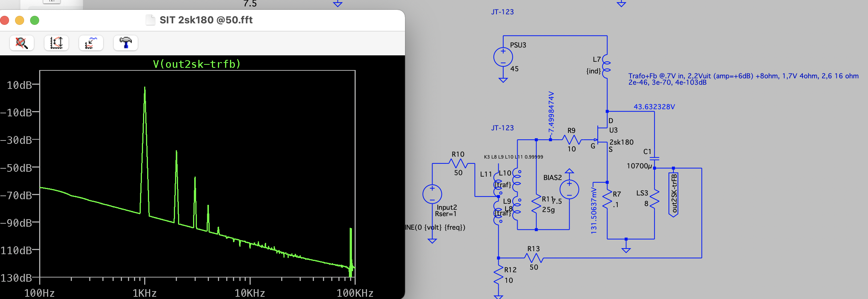868x299 pixels.
Task: Click the 1KHz X-axis label
Action: pos(145,293)
